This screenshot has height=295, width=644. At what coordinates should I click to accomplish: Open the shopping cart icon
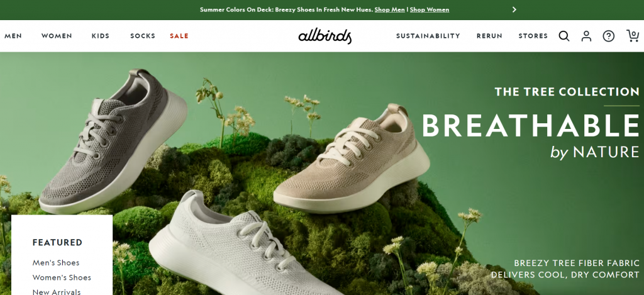click(x=633, y=36)
